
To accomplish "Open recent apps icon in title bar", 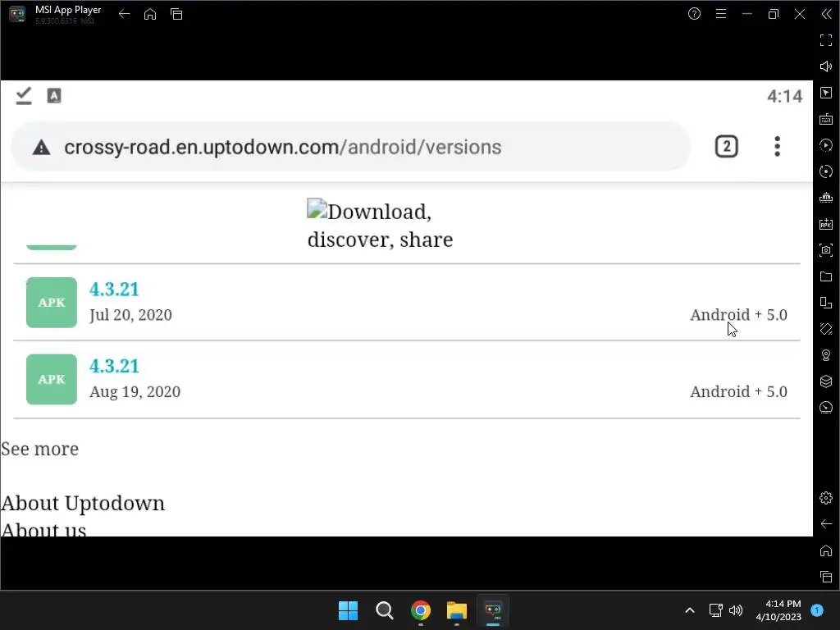I will pyautogui.click(x=176, y=14).
